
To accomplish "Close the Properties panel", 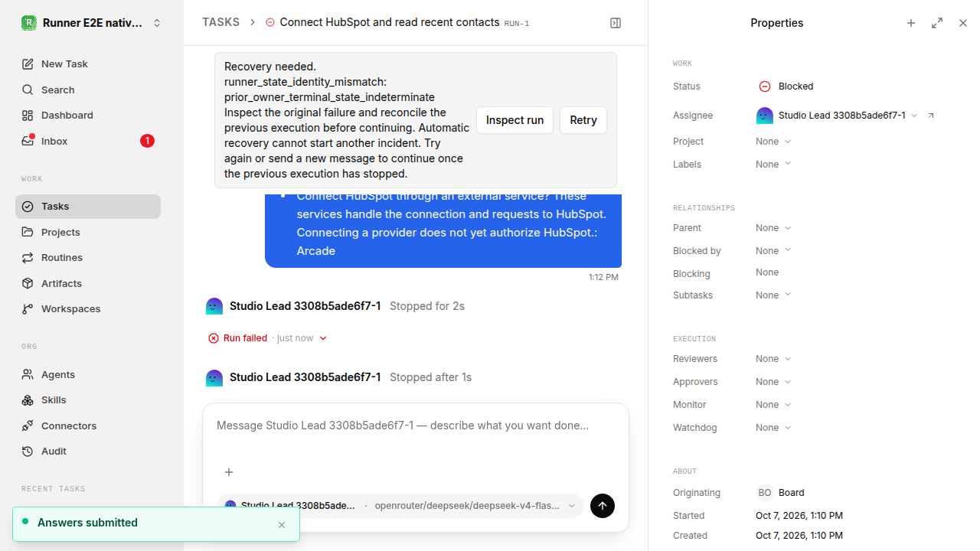I will (963, 23).
